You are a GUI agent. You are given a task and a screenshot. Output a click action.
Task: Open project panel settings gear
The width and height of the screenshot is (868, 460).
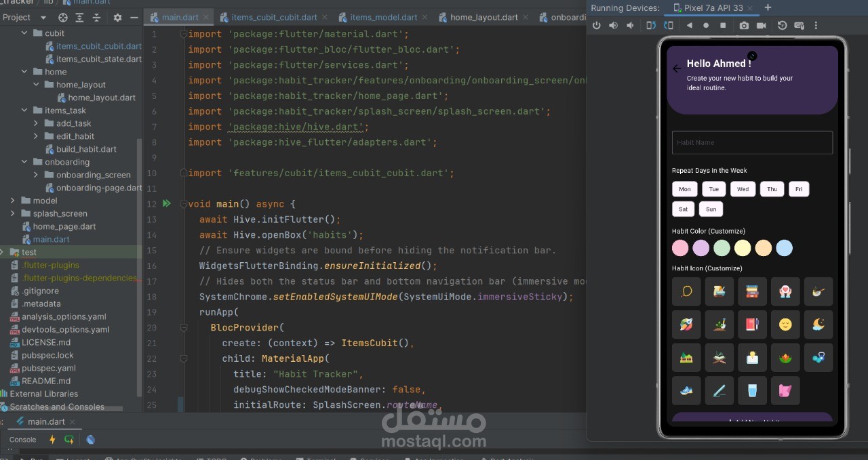point(118,17)
